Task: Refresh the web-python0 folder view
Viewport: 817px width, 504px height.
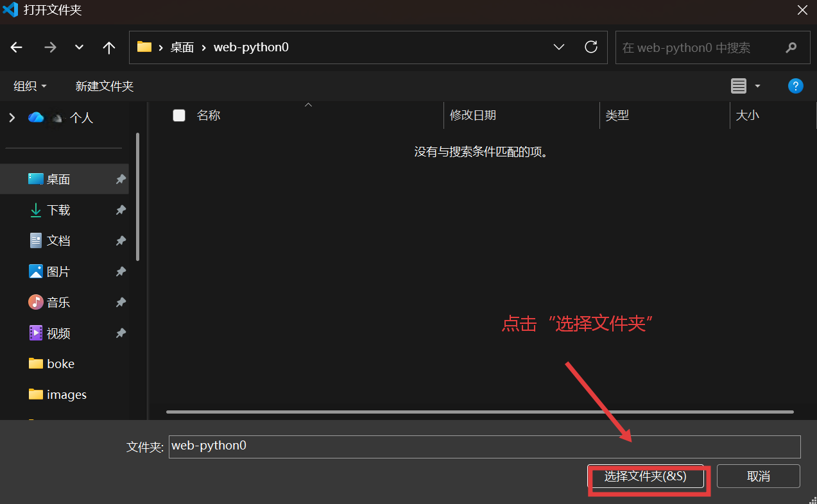Action: coord(591,47)
